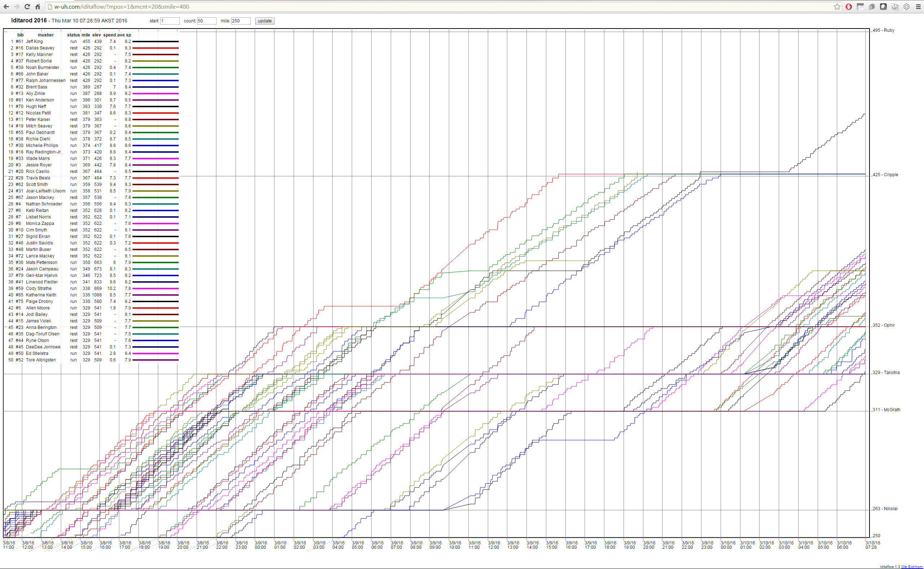The width and height of the screenshot is (924, 569).
Task: Click the count input field
Action: pos(206,21)
